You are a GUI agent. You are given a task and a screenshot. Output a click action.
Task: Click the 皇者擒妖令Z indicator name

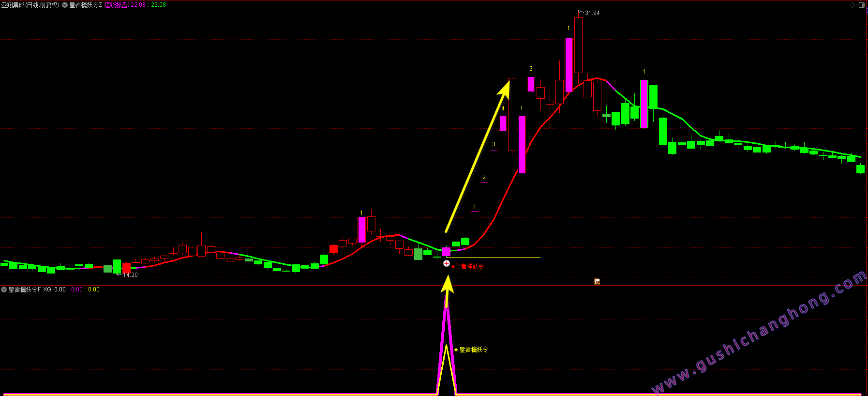pyautogui.click(x=86, y=5)
